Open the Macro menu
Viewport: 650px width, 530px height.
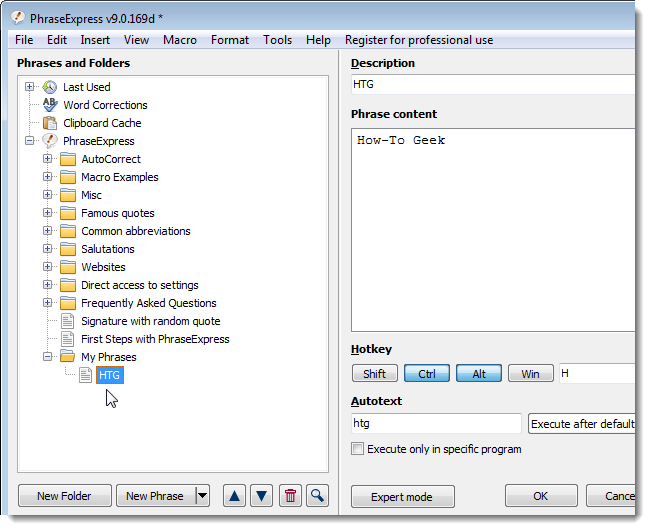click(180, 40)
